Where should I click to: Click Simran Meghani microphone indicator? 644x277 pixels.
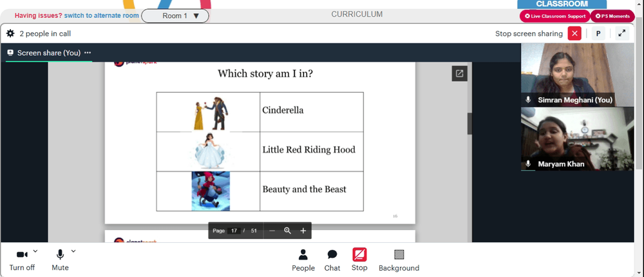529,100
